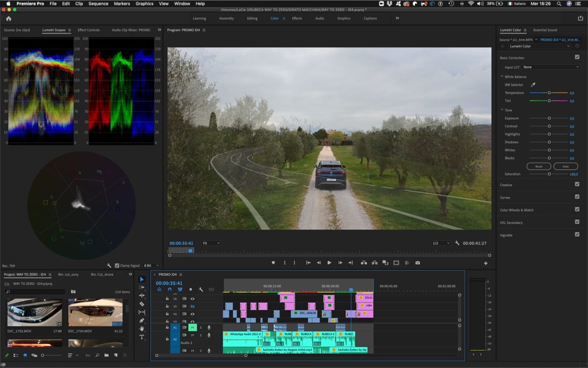Toggle the Curves section checkbox
This screenshot has height=368, width=588.
coord(577,196)
